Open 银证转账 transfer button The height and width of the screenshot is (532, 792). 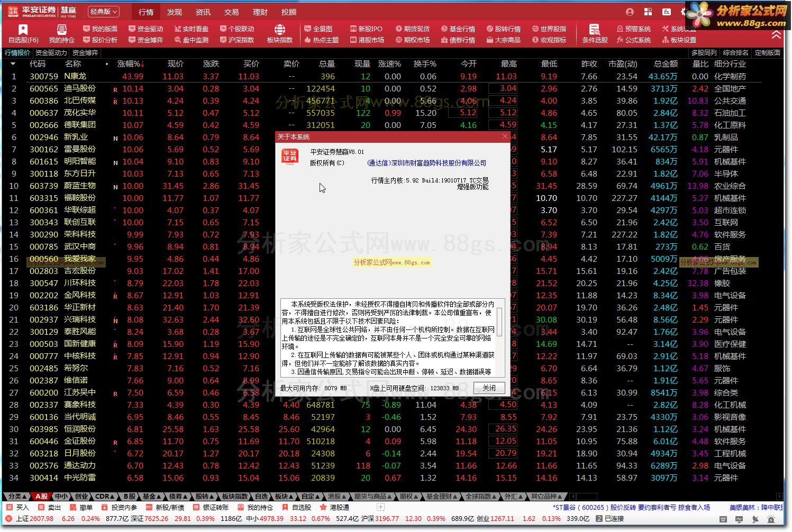210,508
